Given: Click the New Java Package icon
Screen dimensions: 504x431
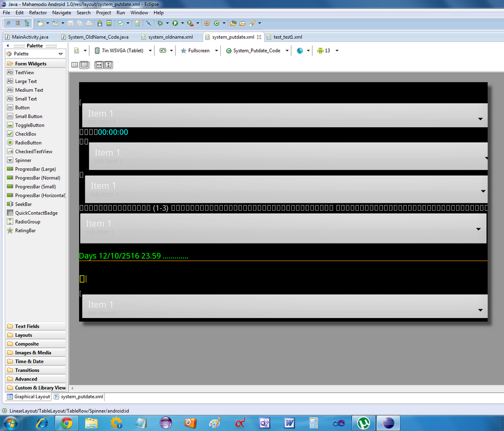Looking at the screenshot, I should 207,23.
